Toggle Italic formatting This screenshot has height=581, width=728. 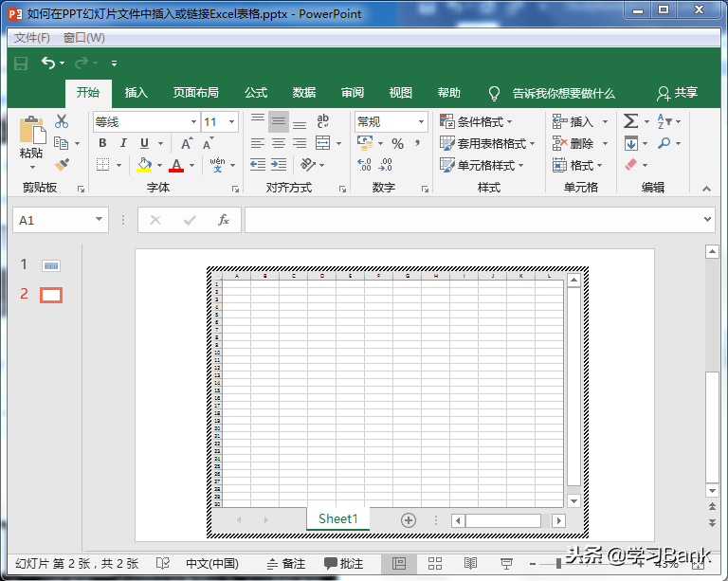tap(123, 143)
